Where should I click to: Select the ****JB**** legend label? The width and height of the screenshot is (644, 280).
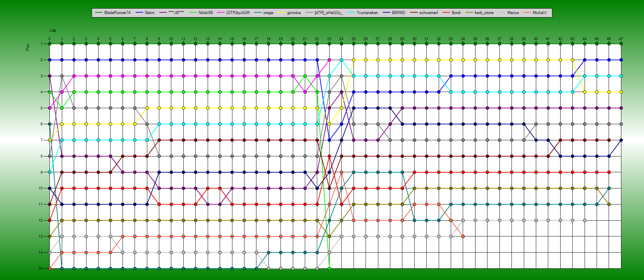click(176, 13)
